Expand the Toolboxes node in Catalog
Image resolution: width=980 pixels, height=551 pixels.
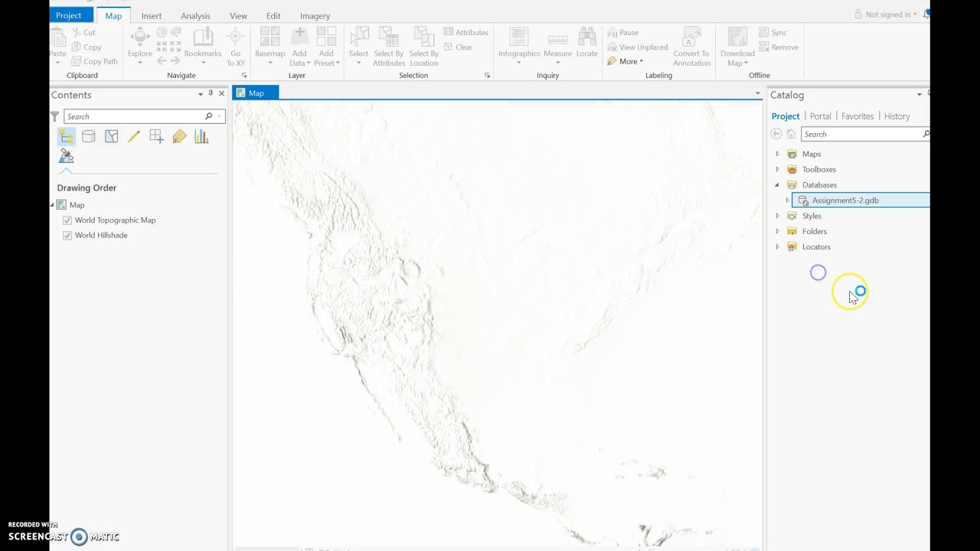777,169
